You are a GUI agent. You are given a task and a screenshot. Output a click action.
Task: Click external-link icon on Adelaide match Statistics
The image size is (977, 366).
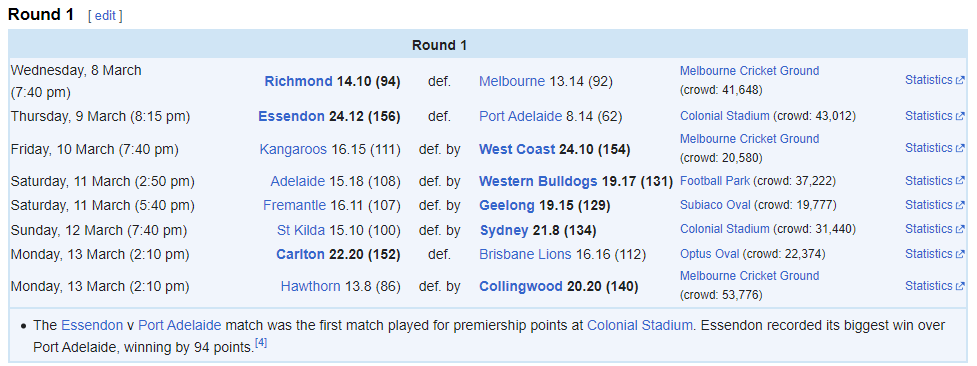coord(960,181)
